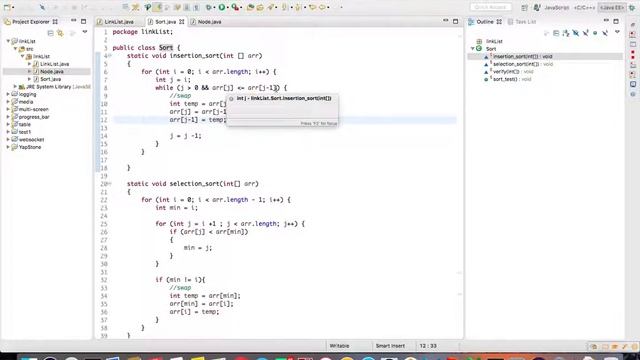
Task: Open the LinkList.java editor tab
Action: pyautogui.click(x=119, y=22)
